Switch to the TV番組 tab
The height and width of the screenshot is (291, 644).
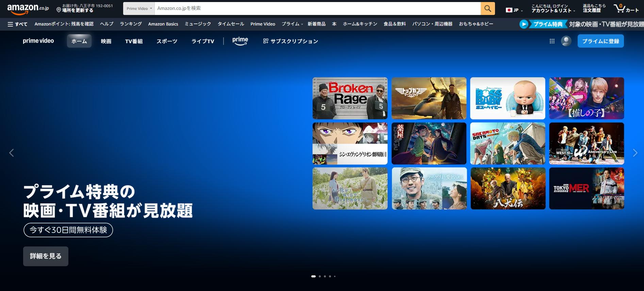(x=134, y=41)
